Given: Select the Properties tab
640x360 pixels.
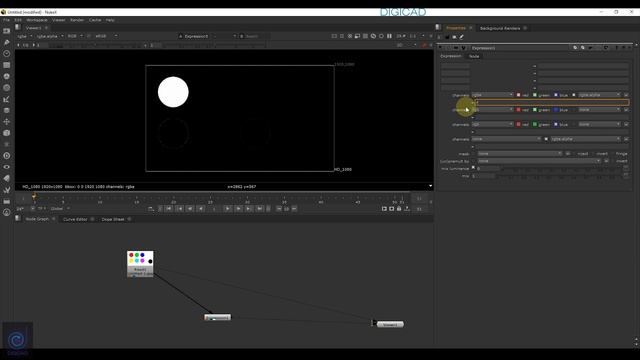Looking at the screenshot, I should (x=456, y=28).
